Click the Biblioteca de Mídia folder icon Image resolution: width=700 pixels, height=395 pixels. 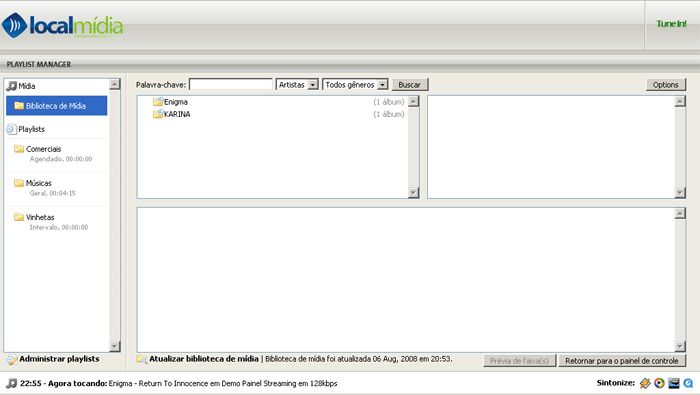pyautogui.click(x=19, y=106)
